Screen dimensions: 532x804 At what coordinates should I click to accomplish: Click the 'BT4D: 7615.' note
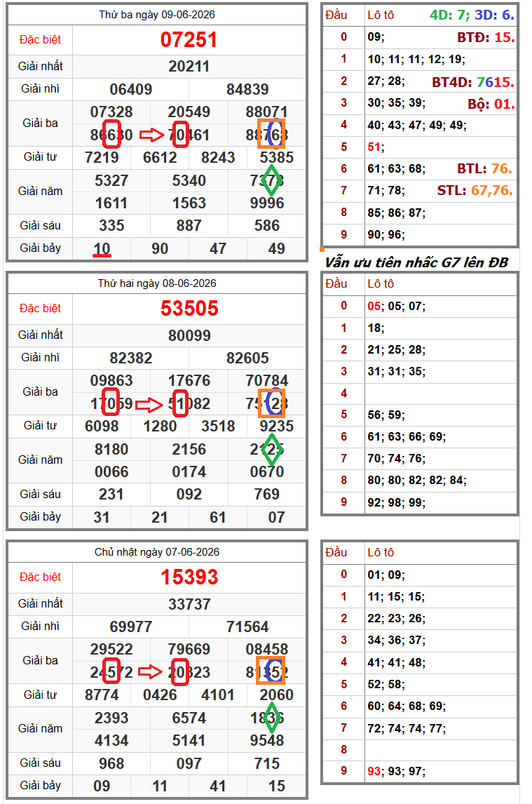pyautogui.click(x=473, y=81)
